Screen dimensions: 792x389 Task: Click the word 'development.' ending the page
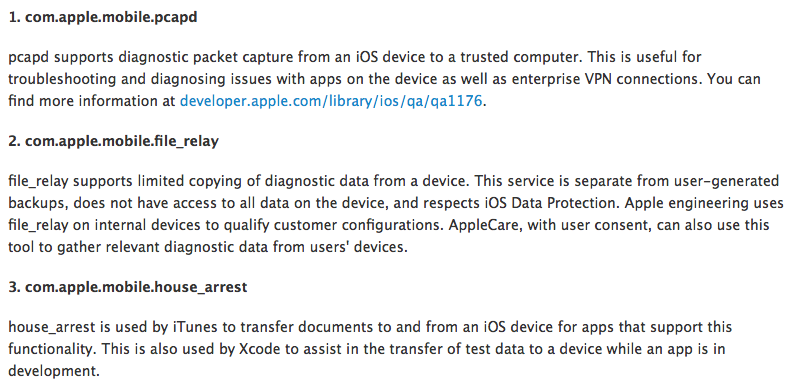54,371
